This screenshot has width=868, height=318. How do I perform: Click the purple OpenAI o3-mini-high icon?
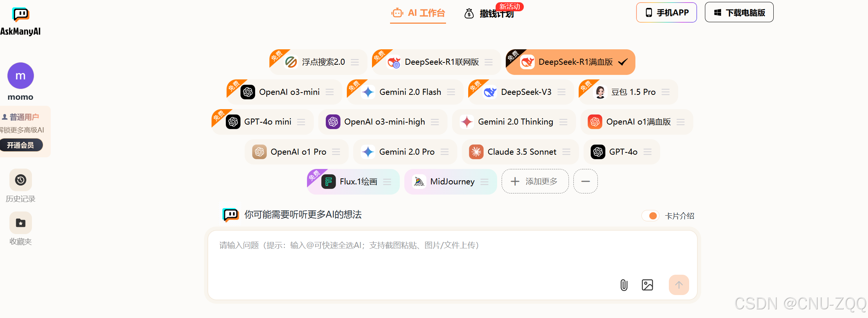[x=333, y=122]
